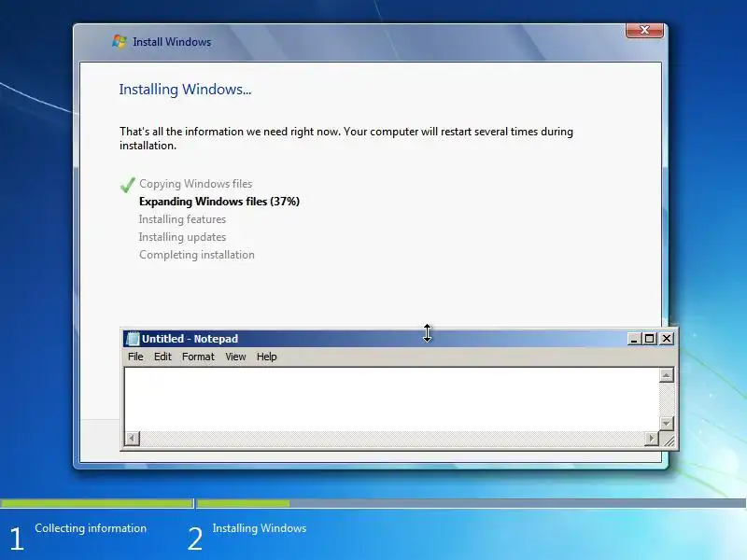
Task: Maximize the Notepad window
Action: click(x=649, y=339)
